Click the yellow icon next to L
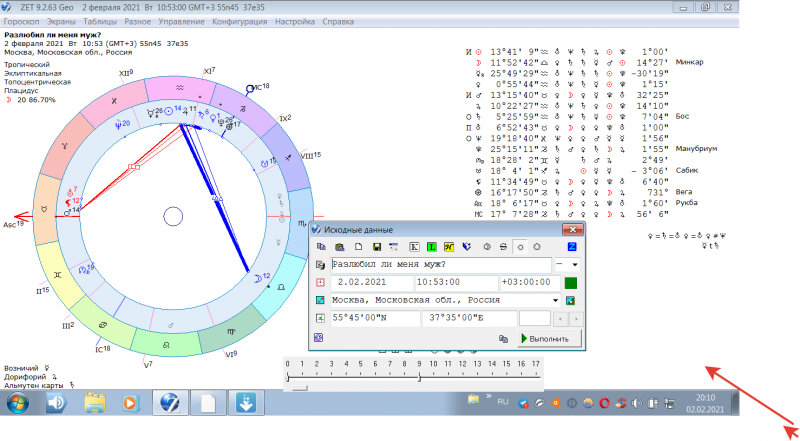800x441 pixels. click(x=449, y=246)
